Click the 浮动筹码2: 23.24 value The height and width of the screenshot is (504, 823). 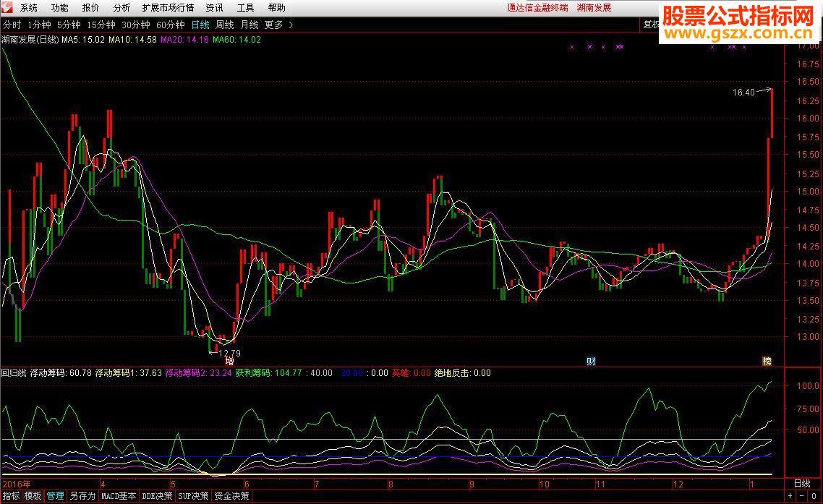198,372
